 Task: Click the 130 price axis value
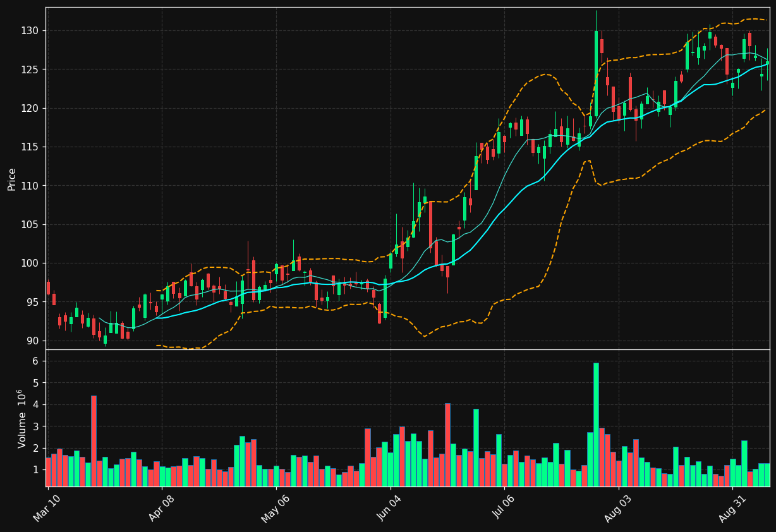(x=30, y=31)
